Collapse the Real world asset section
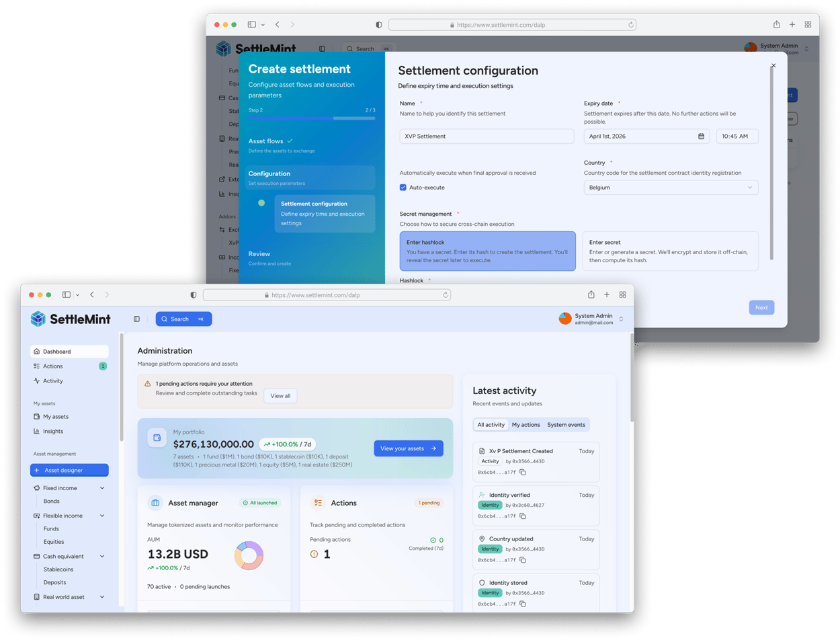Image resolution: width=840 pixels, height=640 pixels. coord(102,597)
